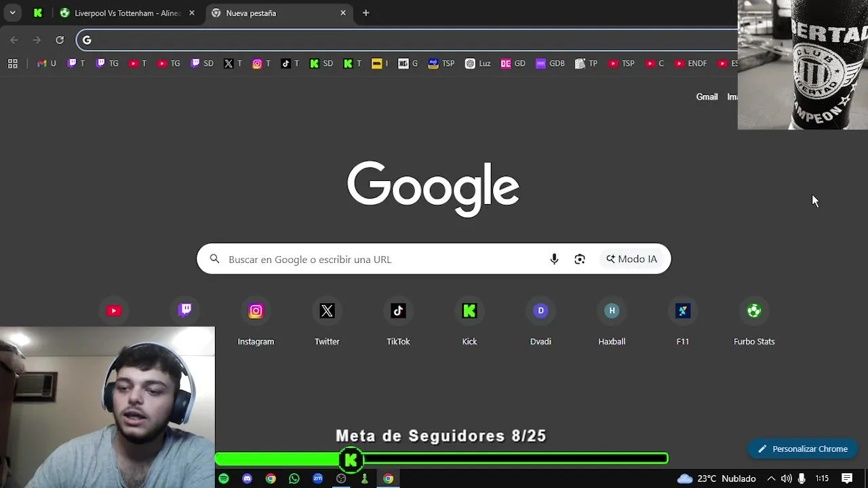The width and height of the screenshot is (868, 488).
Task: Switch to the pinned Kick tab
Action: tap(38, 13)
